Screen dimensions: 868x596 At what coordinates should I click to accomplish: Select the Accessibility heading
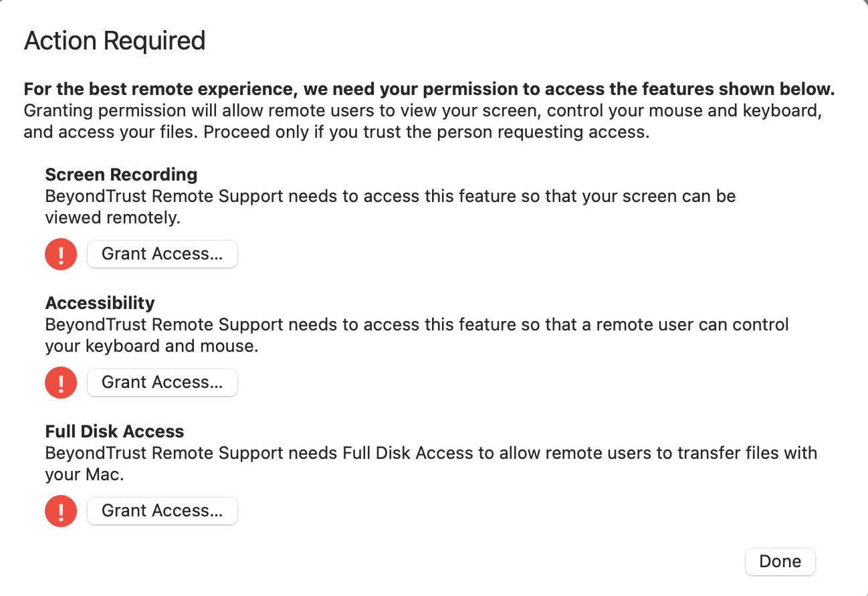pos(100,303)
